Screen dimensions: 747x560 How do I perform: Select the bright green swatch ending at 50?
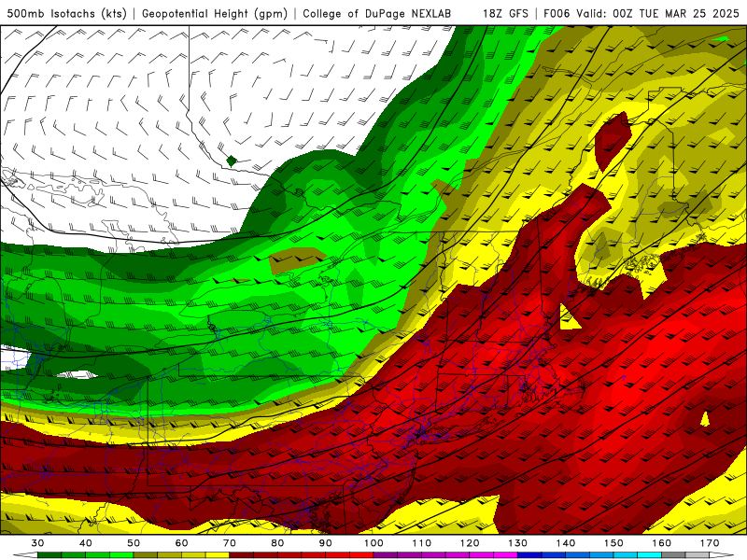click(121, 555)
